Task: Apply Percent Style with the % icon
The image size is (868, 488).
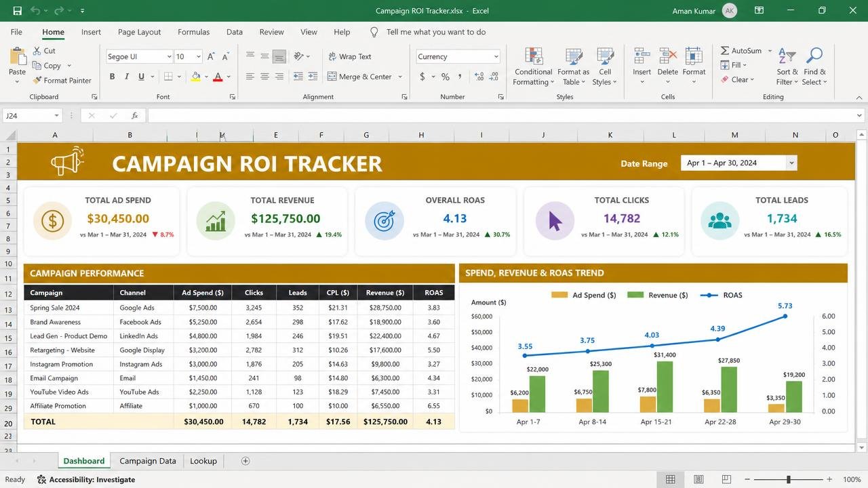Action: (x=445, y=77)
